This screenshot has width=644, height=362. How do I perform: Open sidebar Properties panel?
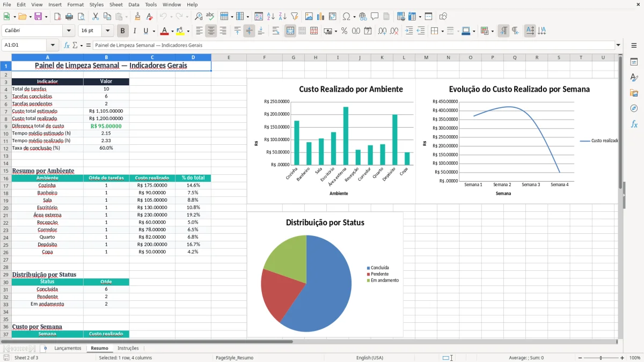click(x=634, y=62)
